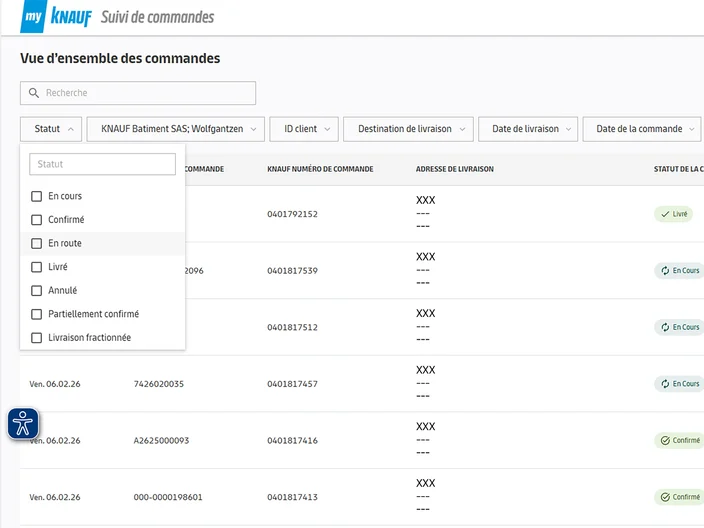
Task: Open the accessibility widget icon
Action: click(23, 423)
